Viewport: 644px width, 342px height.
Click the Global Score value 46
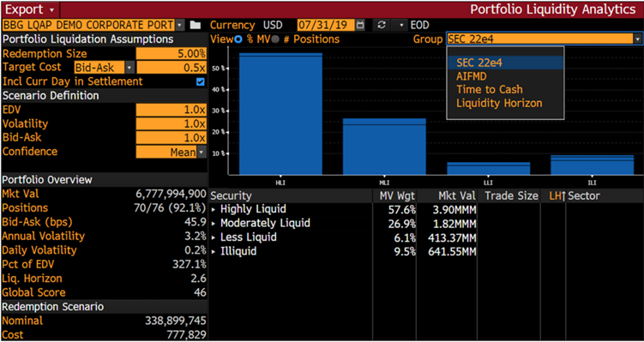coord(200,293)
